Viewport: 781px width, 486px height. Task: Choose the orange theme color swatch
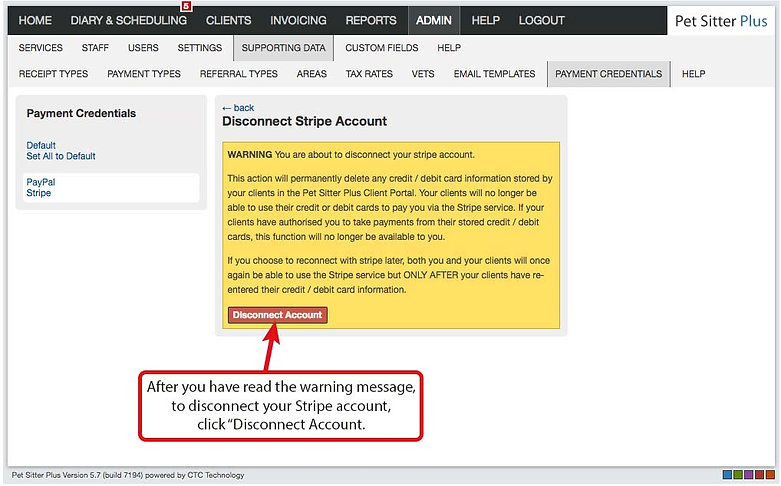[770, 475]
